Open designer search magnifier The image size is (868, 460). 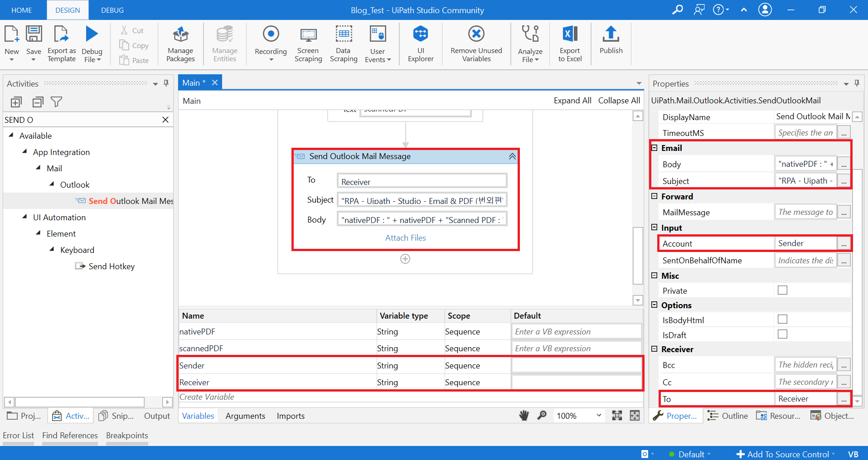point(542,416)
